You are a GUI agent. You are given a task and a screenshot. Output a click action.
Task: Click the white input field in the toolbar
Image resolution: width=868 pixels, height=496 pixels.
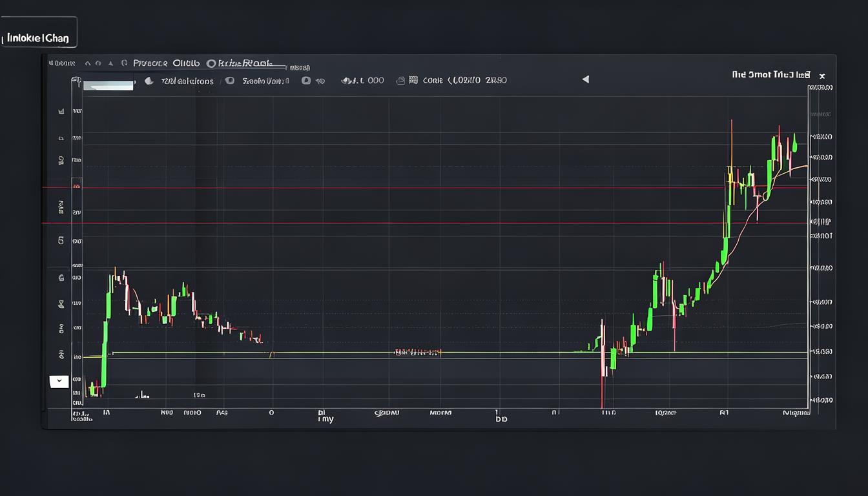(108, 85)
